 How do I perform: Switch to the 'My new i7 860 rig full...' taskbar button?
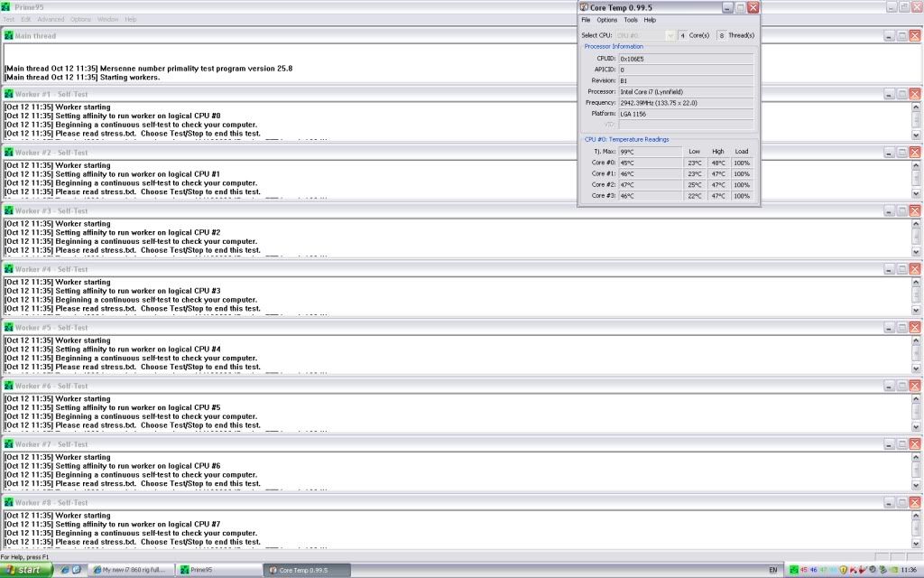coord(134,570)
